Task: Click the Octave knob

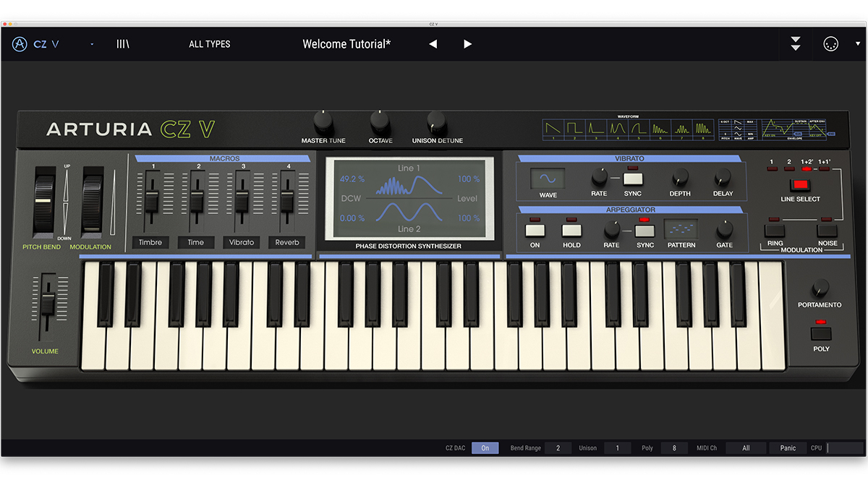Action: 380,121
